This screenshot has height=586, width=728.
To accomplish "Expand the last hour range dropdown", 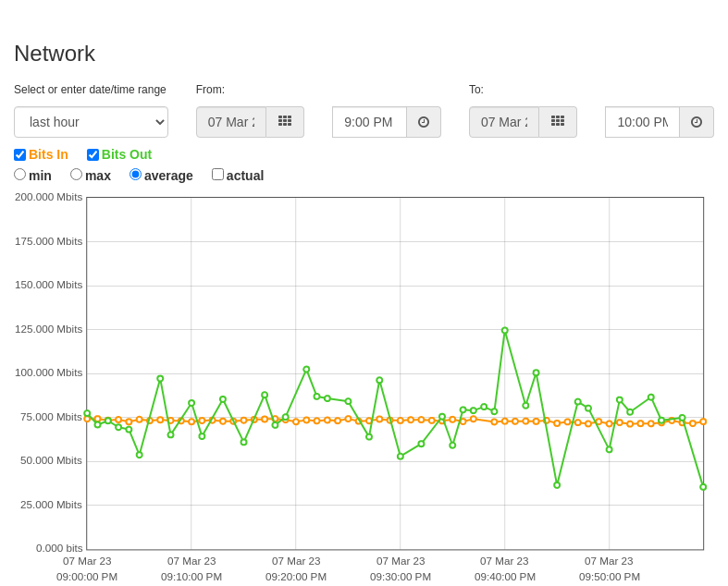I will click(x=91, y=122).
